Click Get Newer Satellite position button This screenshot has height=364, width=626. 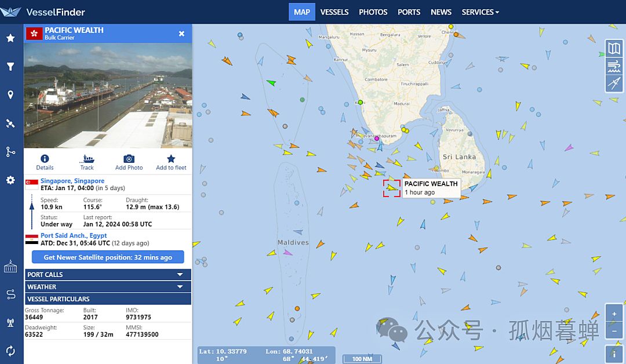[x=108, y=257]
